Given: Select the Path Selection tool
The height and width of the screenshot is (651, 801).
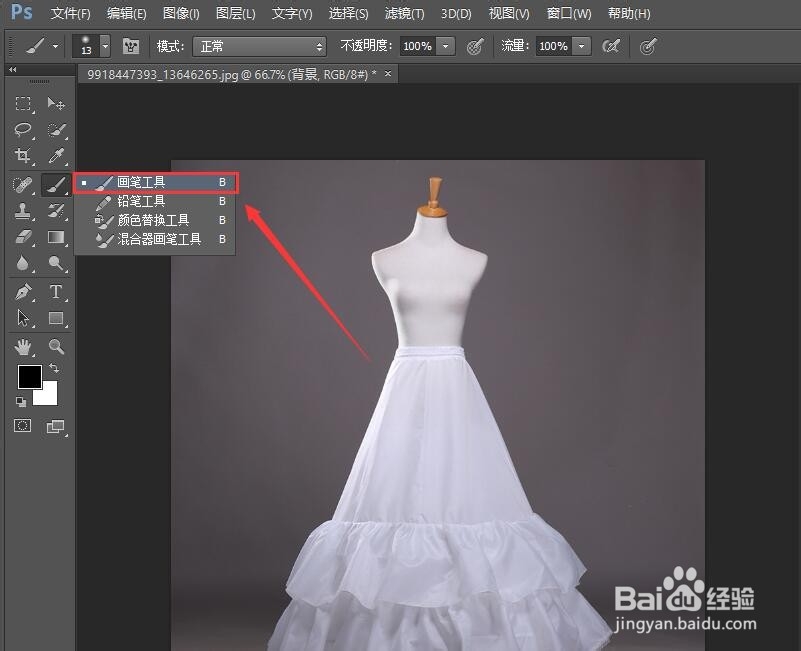Looking at the screenshot, I should (x=23, y=318).
